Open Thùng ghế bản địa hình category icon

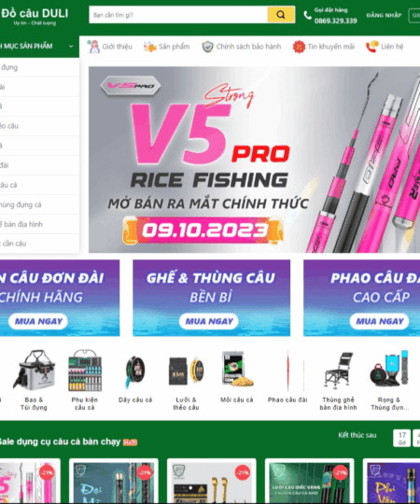point(339,371)
